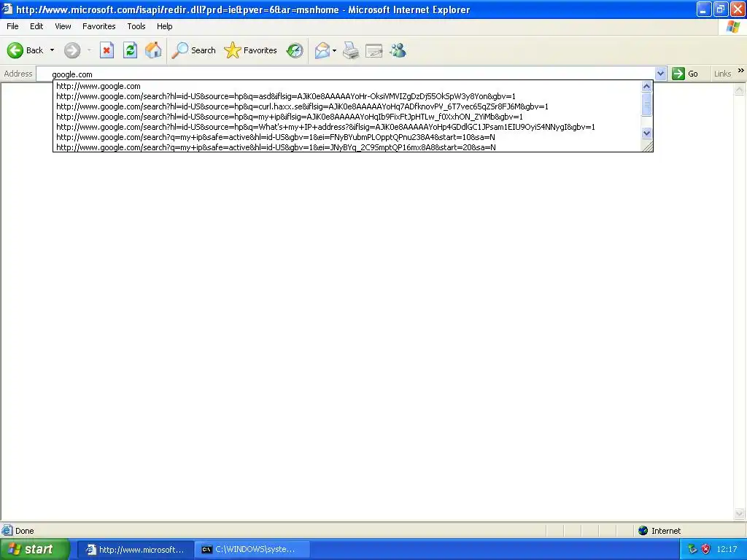Click the Go button

(x=685, y=74)
